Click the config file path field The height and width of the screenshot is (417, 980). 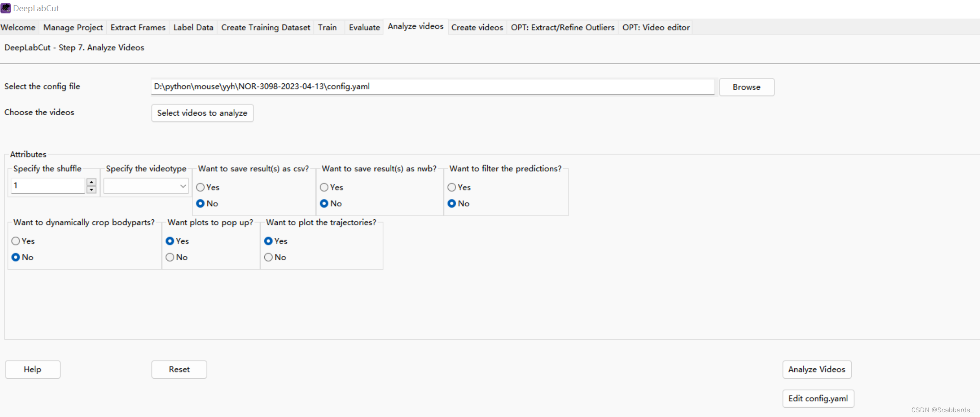click(432, 86)
